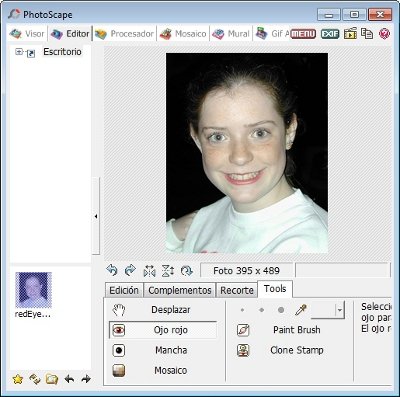Select the Escritorio folder
The image size is (400, 397).
pos(62,52)
